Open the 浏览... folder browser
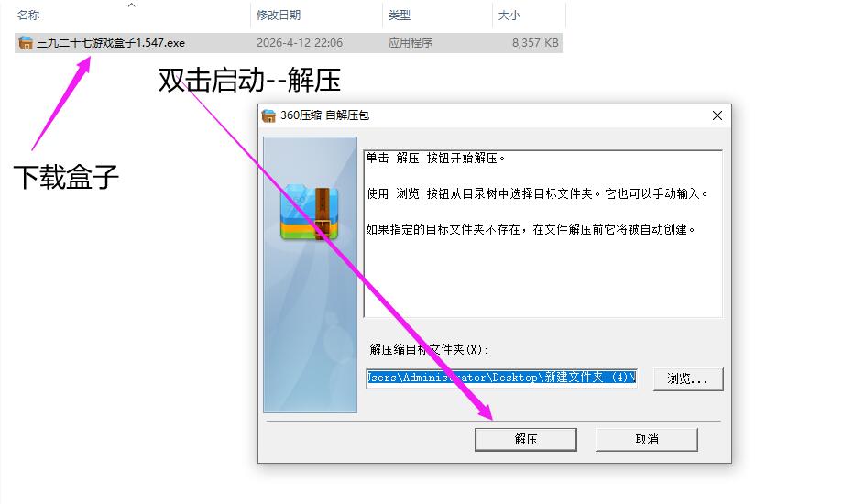This screenshot has width=854, height=504. pyautogui.click(x=688, y=378)
